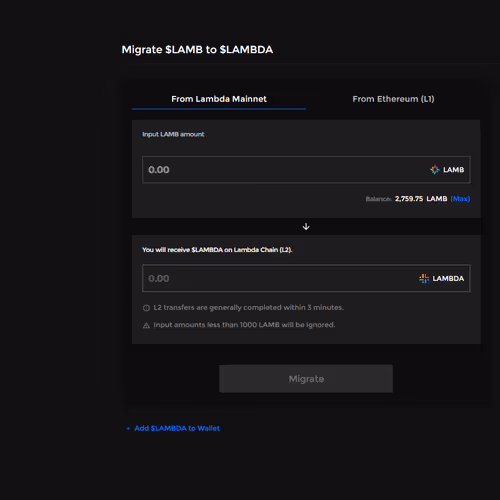Open Add $LAMBDA to Wallet link

(x=177, y=428)
